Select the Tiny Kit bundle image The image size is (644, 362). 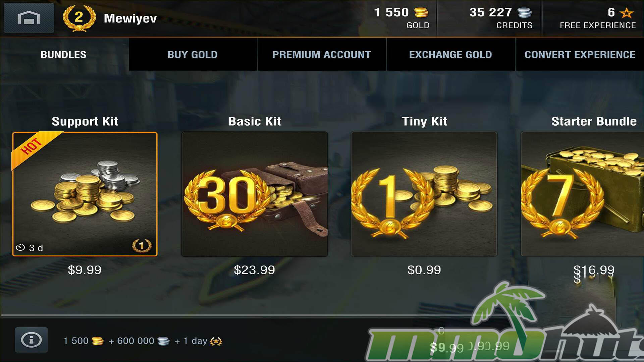click(x=424, y=194)
